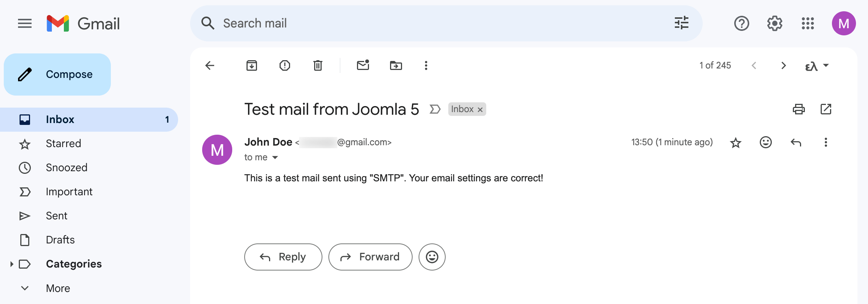868x304 pixels.
Task: Remove the Inbox label from the conversation
Action: [x=480, y=109]
